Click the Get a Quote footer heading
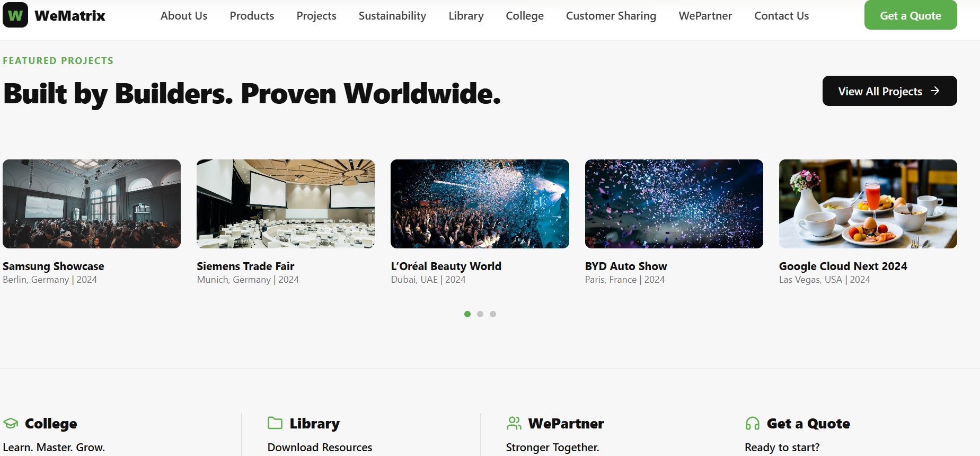Image resolution: width=980 pixels, height=456 pixels. pyautogui.click(x=808, y=424)
